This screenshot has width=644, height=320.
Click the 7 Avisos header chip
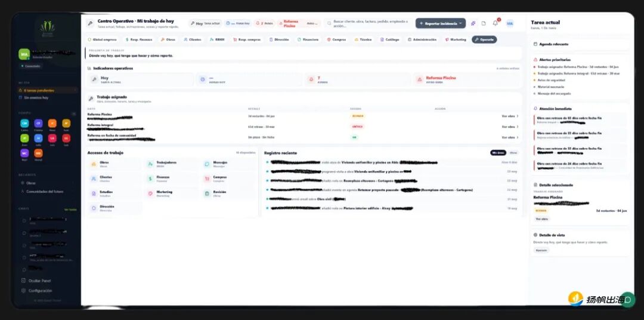[x=265, y=23]
